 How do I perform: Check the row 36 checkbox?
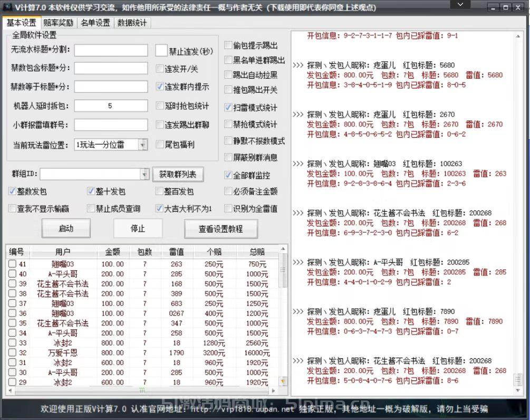coord(12,313)
